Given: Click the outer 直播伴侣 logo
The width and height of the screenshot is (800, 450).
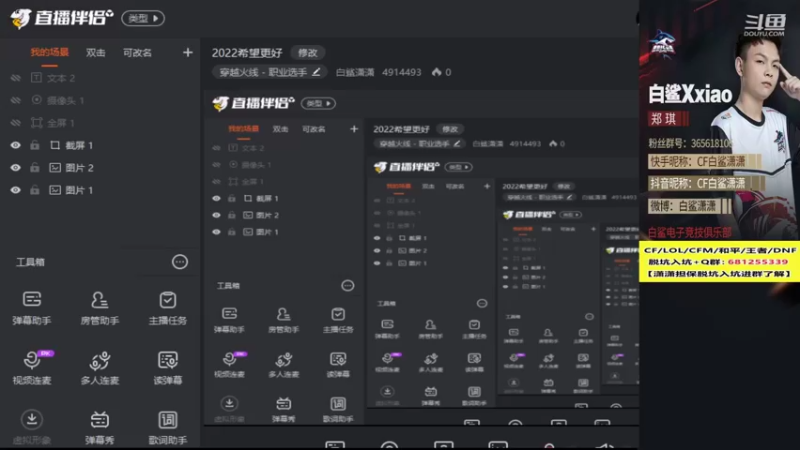Looking at the screenshot, I should coord(61,18).
